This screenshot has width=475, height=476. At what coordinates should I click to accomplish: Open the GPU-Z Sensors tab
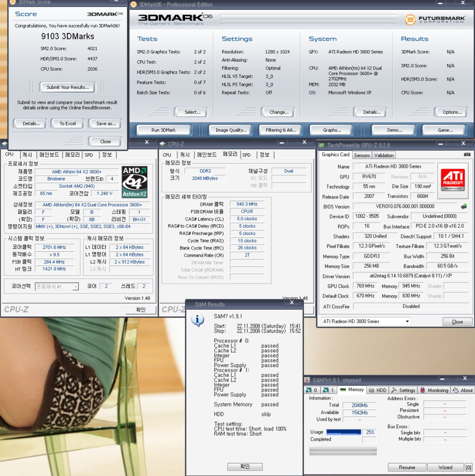(x=362, y=155)
